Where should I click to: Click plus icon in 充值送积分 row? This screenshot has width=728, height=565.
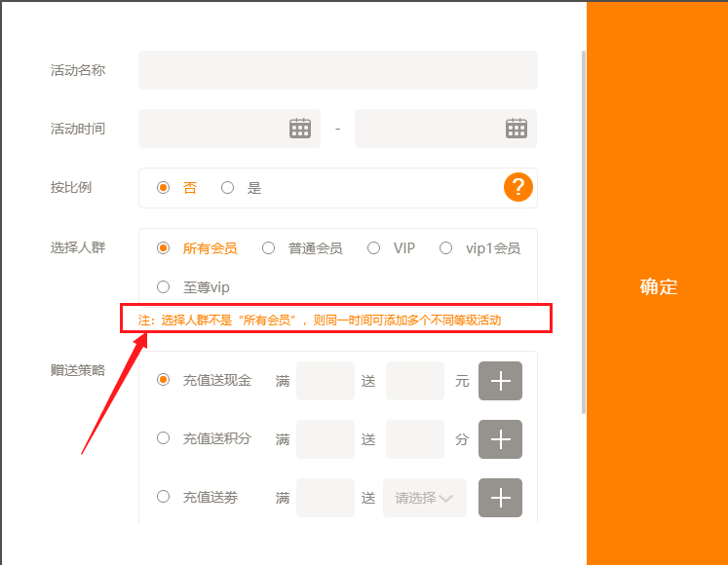pos(500,439)
